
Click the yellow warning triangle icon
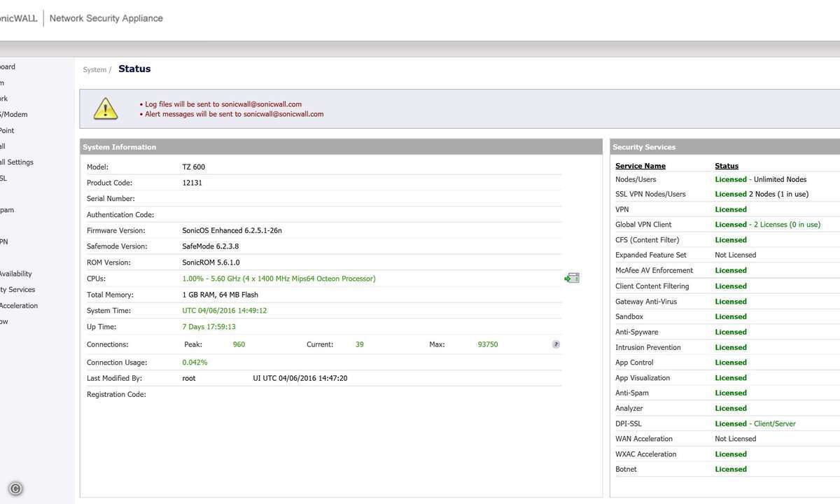click(106, 108)
